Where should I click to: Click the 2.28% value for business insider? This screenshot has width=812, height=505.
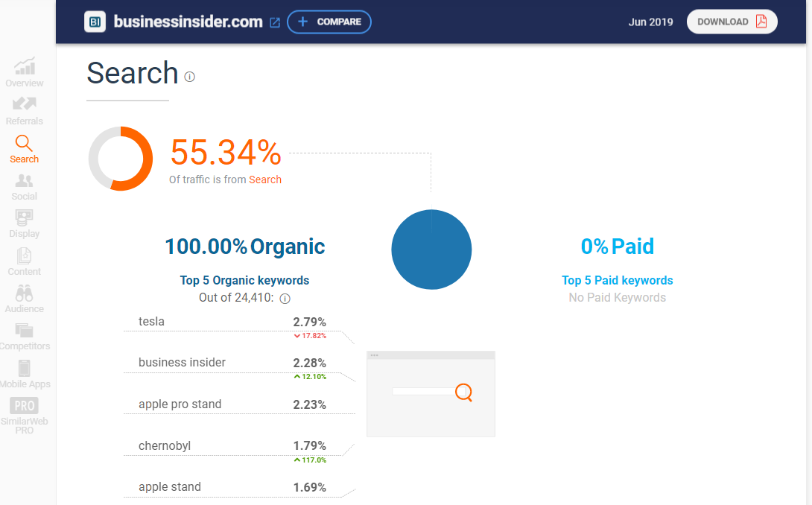(309, 363)
